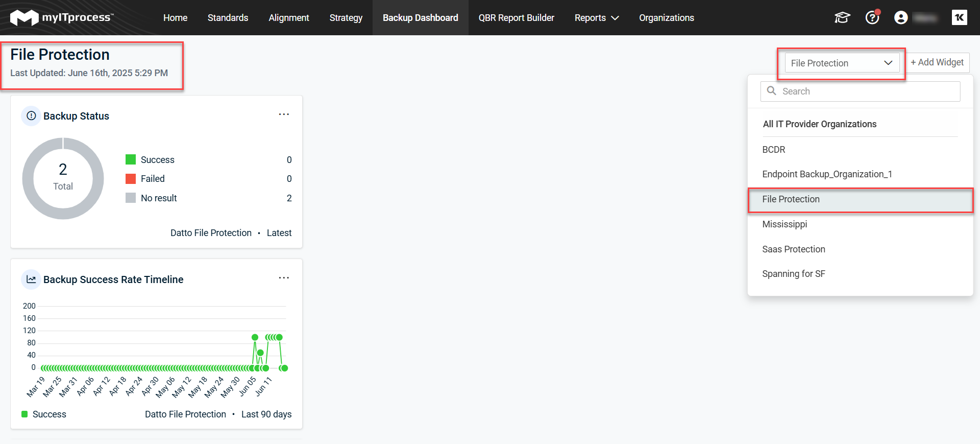Open QBR Report Builder
This screenshot has height=444, width=980.
[516, 18]
